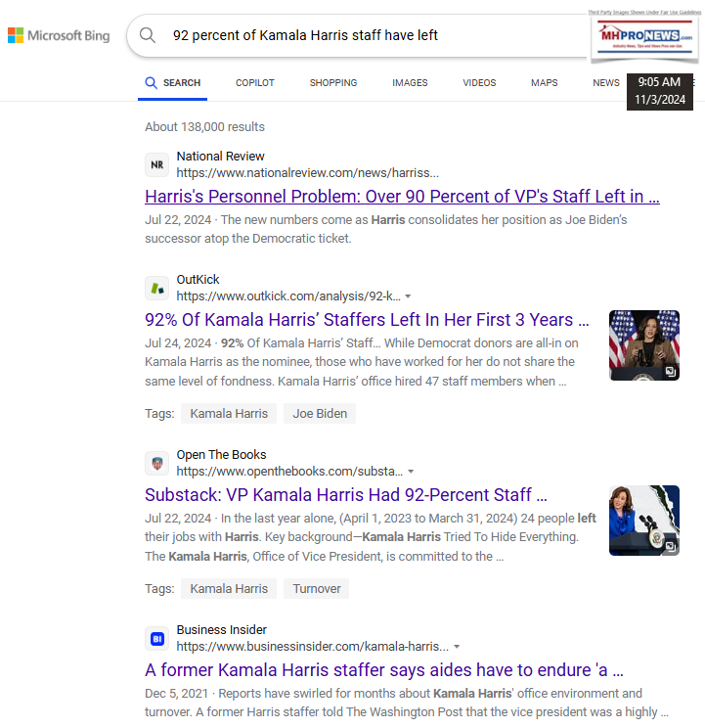Click the National Review site favicon
The height and width of the screenshot is (728, 705).
click(156, 164)
